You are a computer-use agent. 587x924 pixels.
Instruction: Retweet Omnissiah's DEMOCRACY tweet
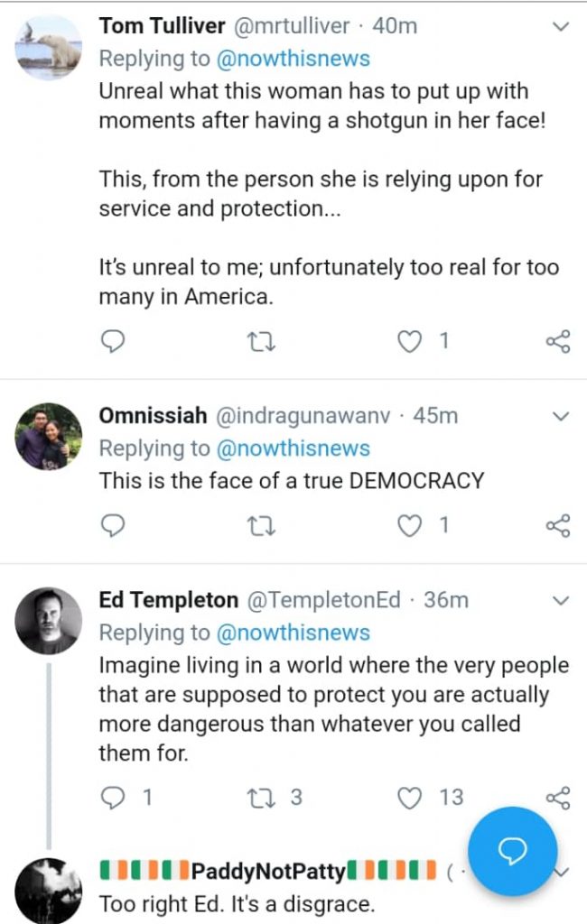coord(260,525)
